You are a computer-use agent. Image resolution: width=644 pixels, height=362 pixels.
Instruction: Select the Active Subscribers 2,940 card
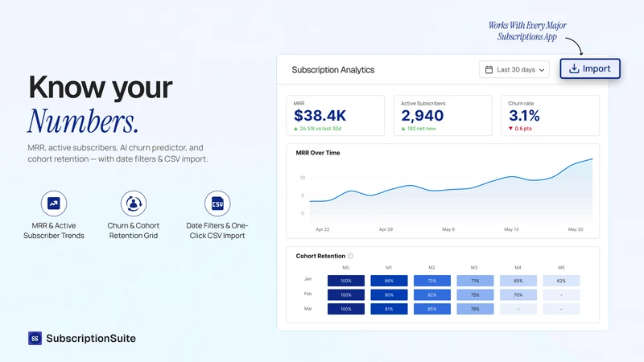(443, 115)
